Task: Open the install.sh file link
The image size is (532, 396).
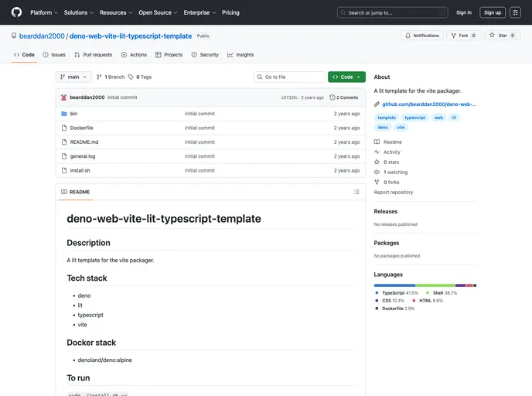Action: 80,170
